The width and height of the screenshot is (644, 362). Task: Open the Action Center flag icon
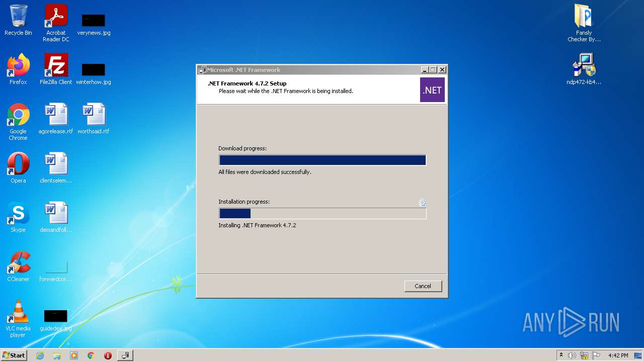coord(597,355)
